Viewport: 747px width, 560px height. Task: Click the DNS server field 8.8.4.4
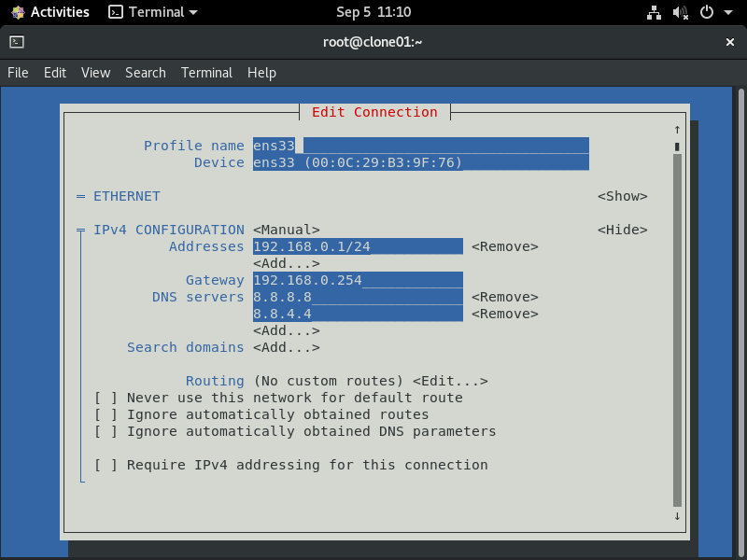tap(358, 314)
